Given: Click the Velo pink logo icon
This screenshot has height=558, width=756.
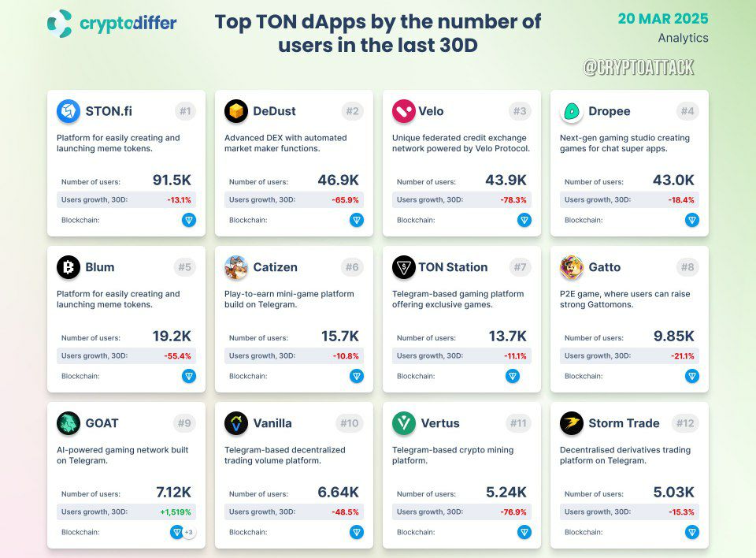Looking at the screenshot, I should [x=404, y=111].
